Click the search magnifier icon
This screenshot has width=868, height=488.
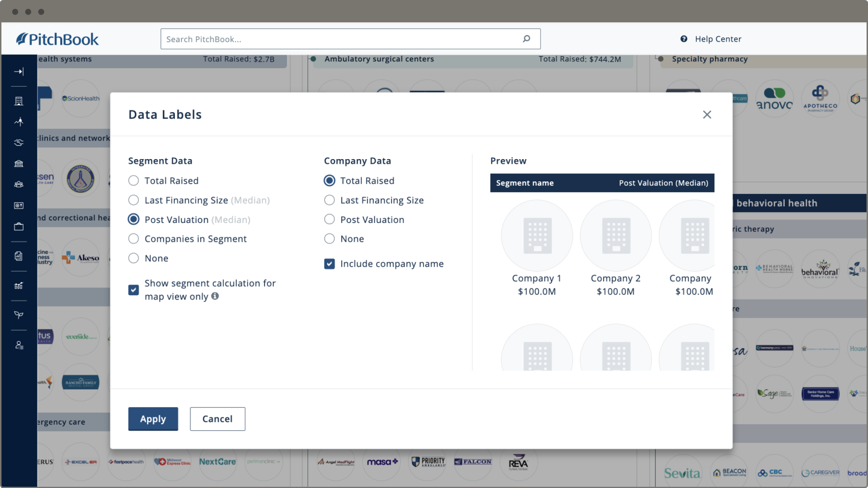(527, 39)
